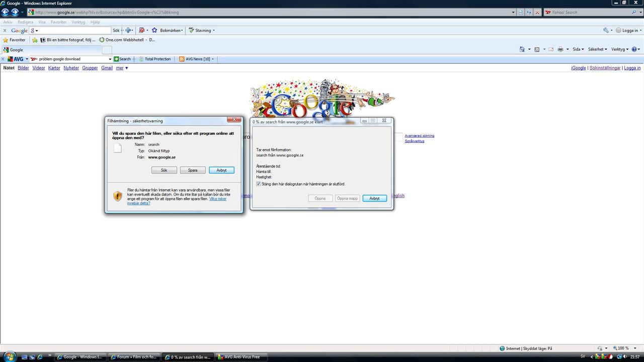Click the Spara button in security warning
The height and width of the screenshot is (362, 644).
(x=193, y=170)
